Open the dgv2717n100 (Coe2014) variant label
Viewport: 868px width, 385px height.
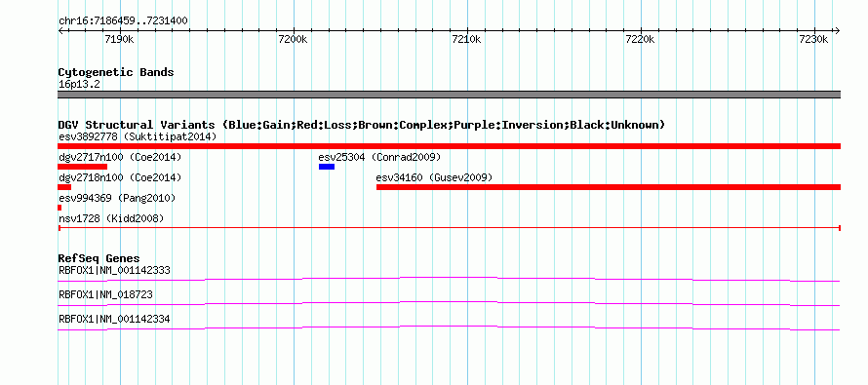[120, 158]
